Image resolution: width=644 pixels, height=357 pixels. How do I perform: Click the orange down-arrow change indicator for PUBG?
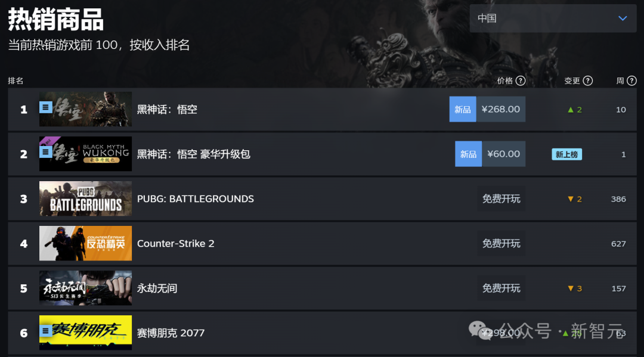(575, 199)
